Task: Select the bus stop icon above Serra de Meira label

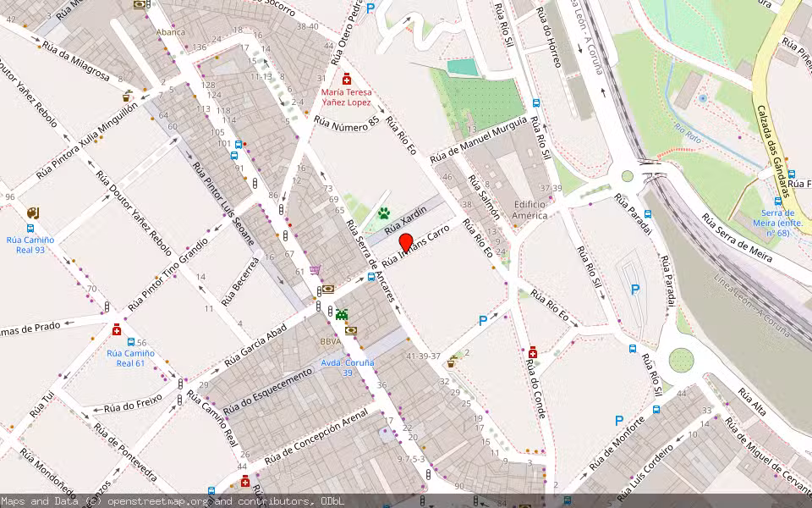Action: pos(777,202)
